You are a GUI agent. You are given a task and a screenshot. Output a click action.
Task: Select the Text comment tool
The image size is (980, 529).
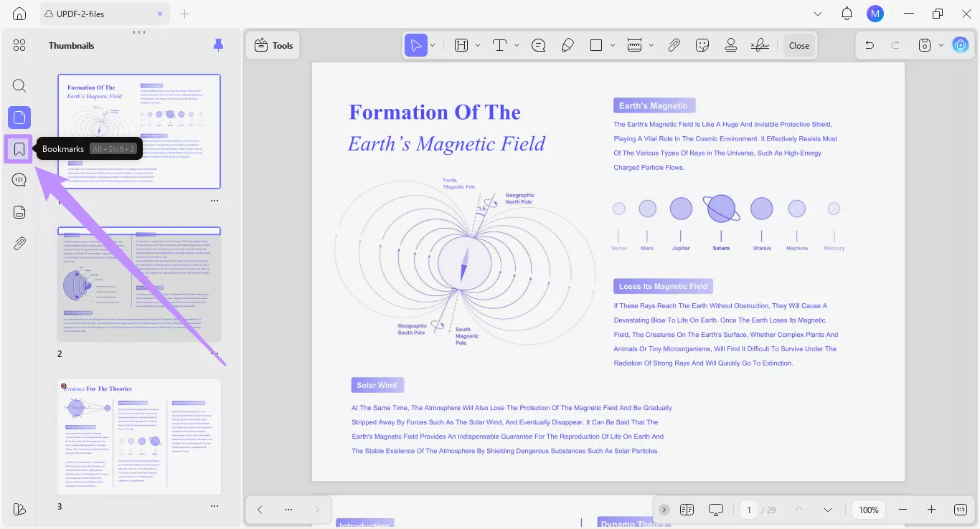500,45
